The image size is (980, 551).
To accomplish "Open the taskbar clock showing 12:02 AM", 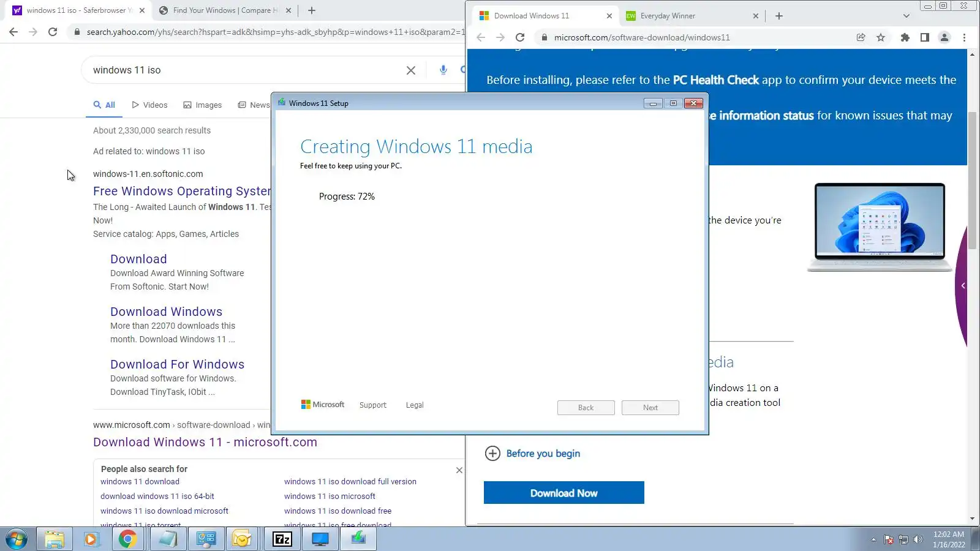I will [949, 539].
